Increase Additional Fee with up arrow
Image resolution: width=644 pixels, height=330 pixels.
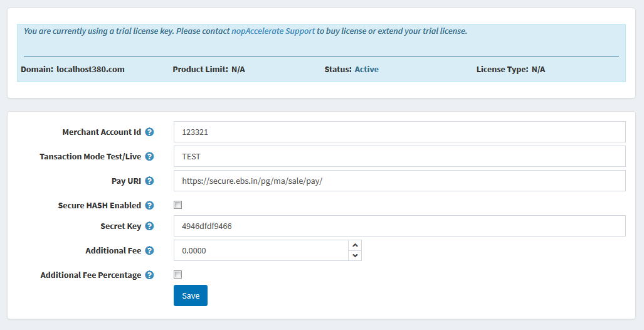tap(355, 245)
